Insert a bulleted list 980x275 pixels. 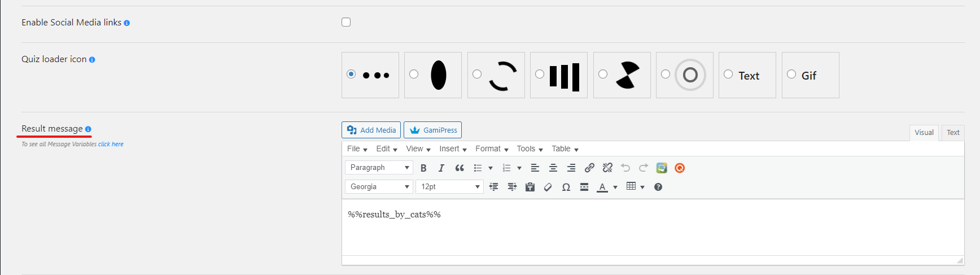(x=478, y=168)
